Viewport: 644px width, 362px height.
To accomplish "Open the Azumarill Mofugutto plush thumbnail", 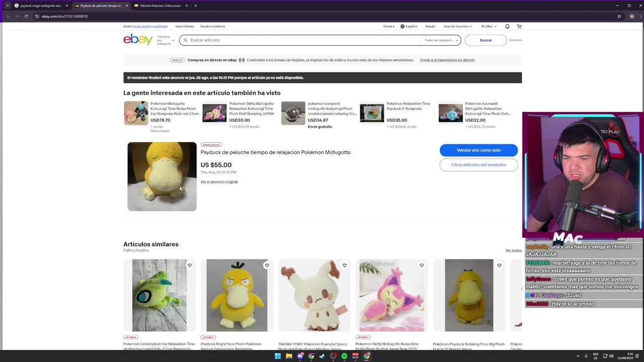I will (x=451, y=113).
